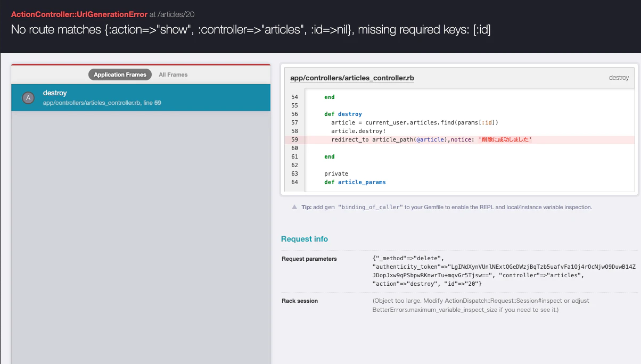The width and height of the screenshot is (641, 364).
Task: Click the end keyword on line 61
Action: pyautogui.click(x=330, y=156)
